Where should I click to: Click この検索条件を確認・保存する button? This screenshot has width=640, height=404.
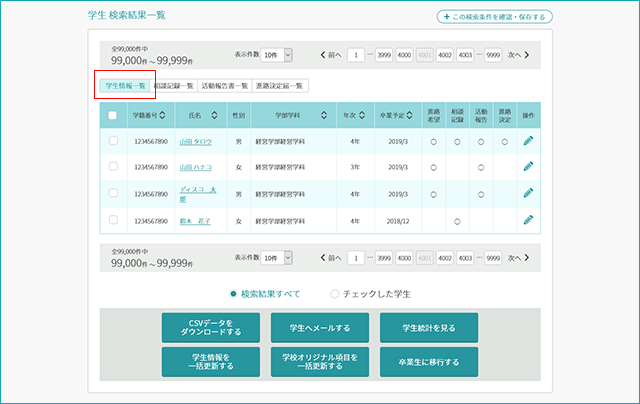click(x=495, y=17)
